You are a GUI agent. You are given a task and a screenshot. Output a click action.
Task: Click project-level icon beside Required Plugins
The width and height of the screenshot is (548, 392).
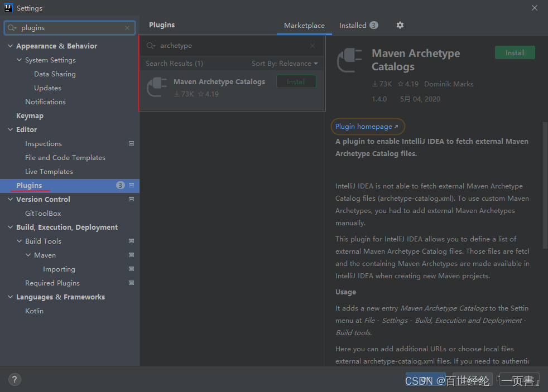click(x=131, y=283)
